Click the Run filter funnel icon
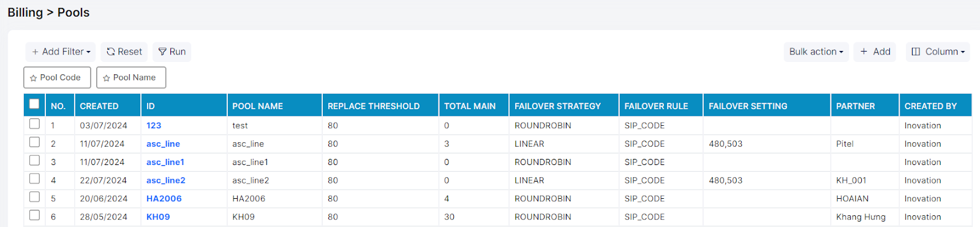Screen dimensions: 980x227 162,52
